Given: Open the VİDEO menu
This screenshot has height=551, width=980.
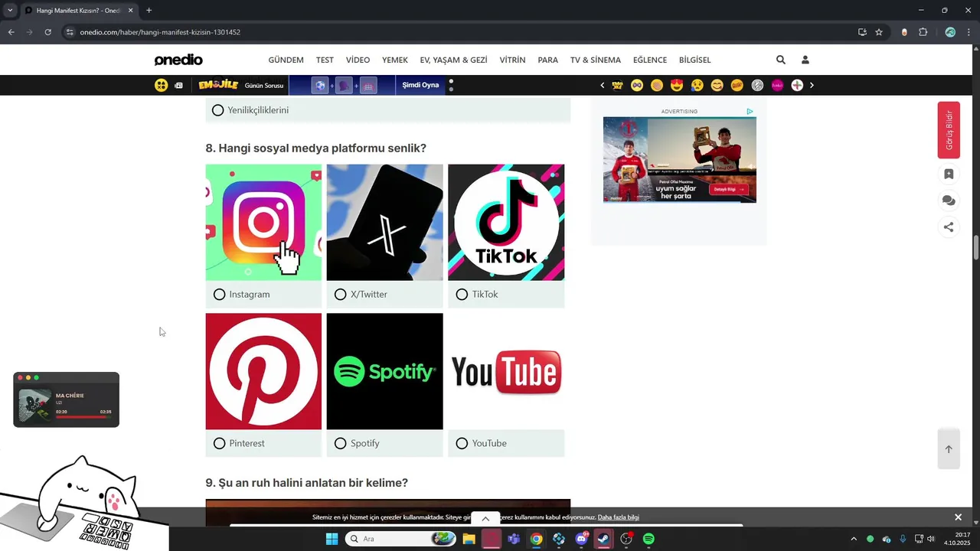Looking at the screenshot, I should pos(358,60).
